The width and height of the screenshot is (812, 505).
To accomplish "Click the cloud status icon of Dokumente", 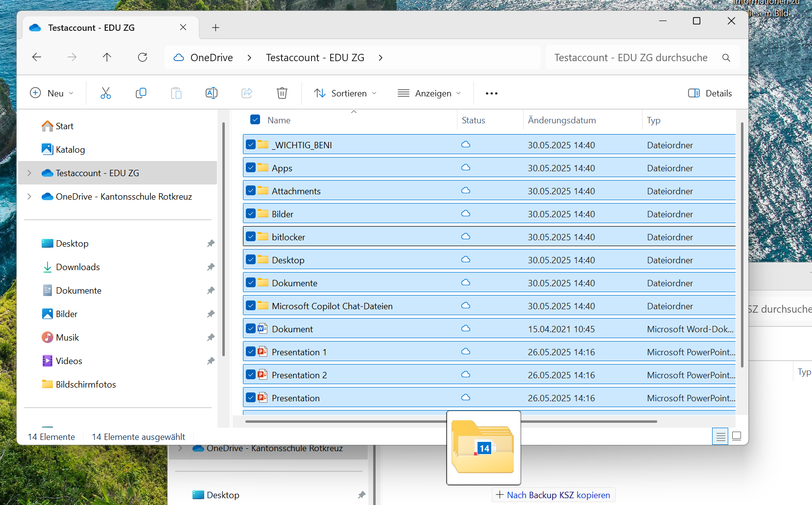I will [466, 282].
